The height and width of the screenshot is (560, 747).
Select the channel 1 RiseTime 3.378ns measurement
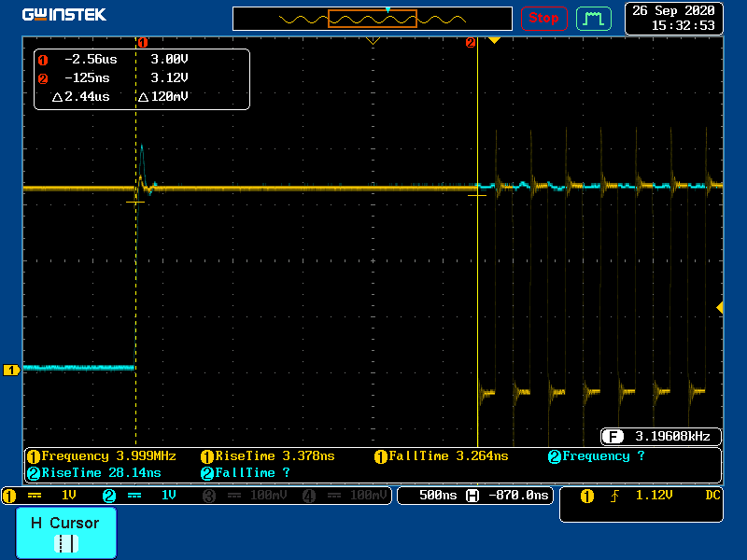(x=268, y=456)
